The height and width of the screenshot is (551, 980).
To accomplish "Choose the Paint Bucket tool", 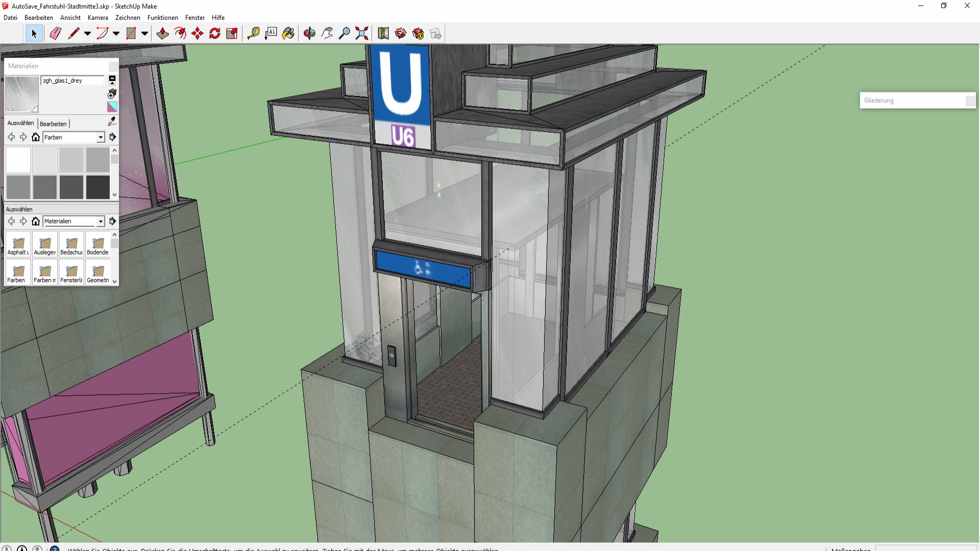I will (x=288, y=34).
